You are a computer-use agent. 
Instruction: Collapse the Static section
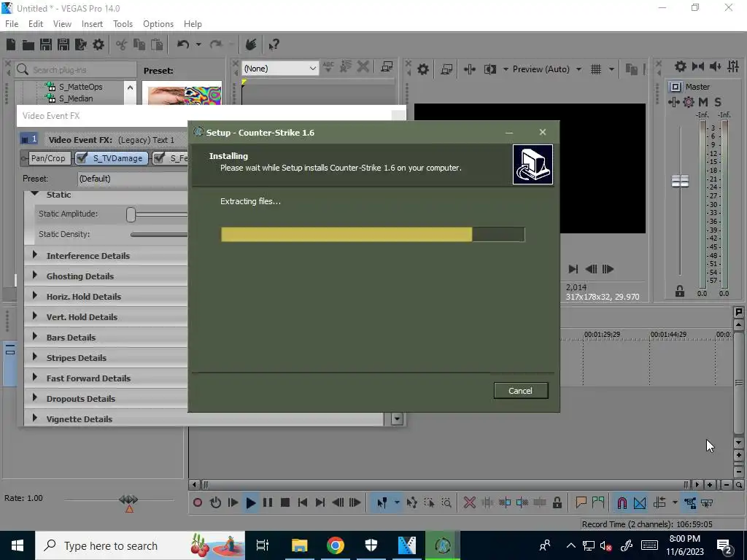pyautogui.click(x=35, y=194)
